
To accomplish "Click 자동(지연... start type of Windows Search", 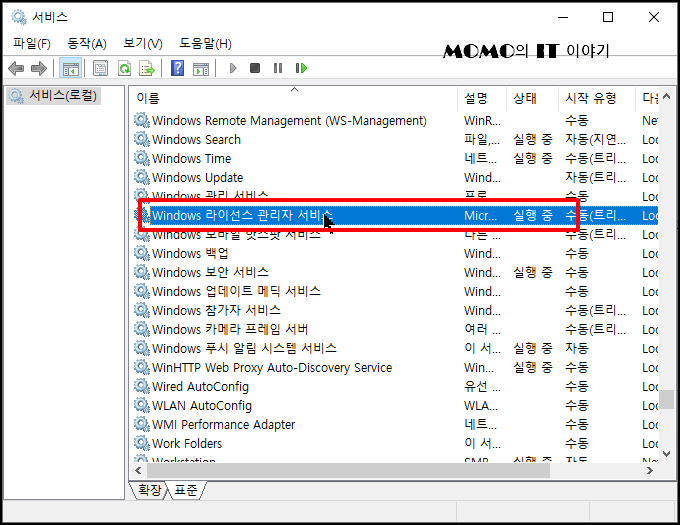I will click(x=595, y=139).
